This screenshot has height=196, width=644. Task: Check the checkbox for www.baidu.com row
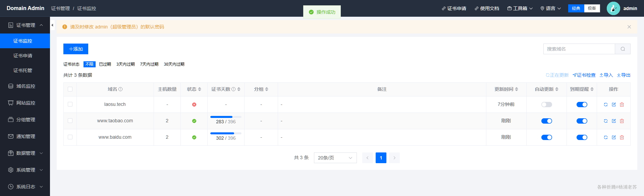click(x=70, y=137)
